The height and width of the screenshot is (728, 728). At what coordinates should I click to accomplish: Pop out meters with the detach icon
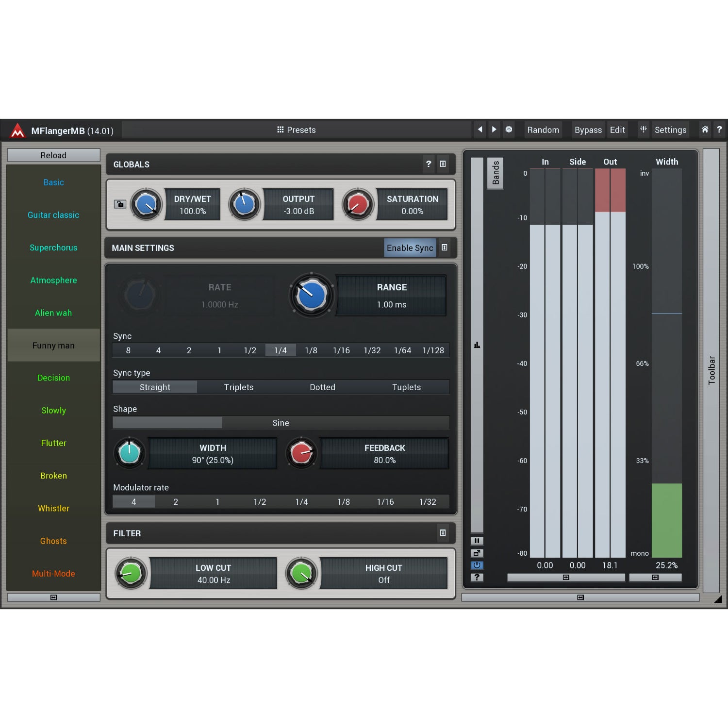click(477, 553)
